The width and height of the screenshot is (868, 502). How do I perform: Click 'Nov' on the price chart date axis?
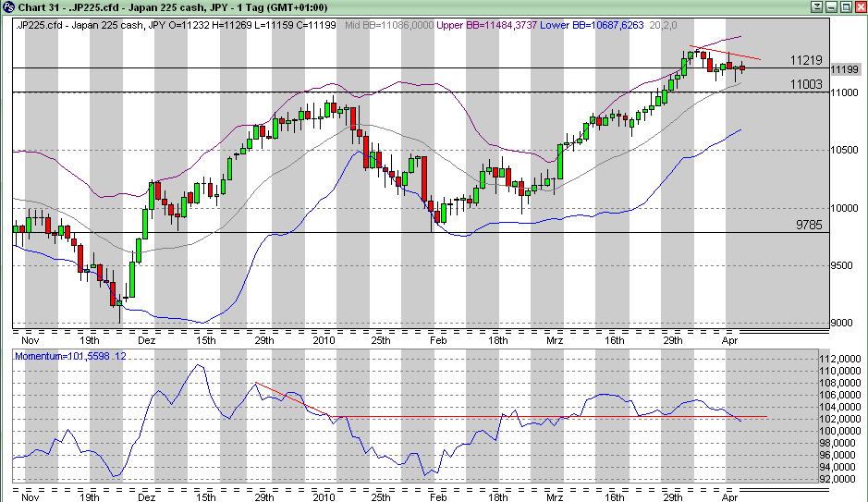click(x=30, y=340)
